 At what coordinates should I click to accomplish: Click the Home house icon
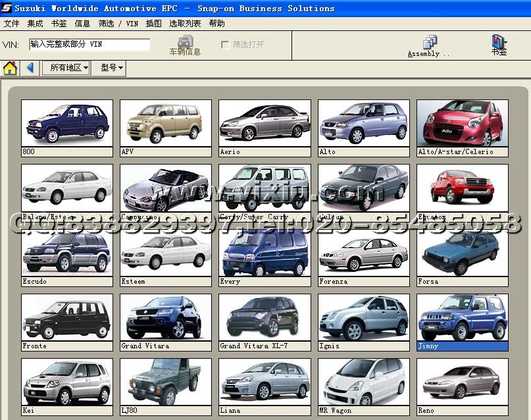(x=10, y=68)
